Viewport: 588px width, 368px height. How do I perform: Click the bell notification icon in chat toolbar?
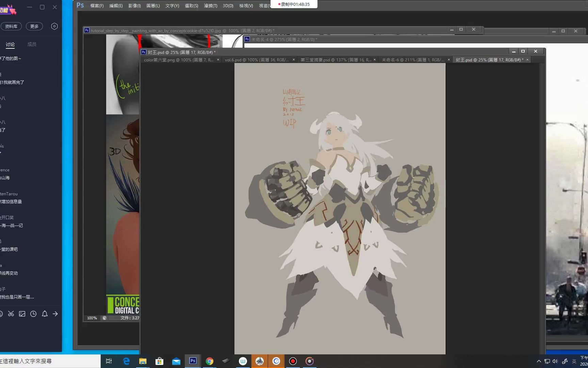(45, 314)
